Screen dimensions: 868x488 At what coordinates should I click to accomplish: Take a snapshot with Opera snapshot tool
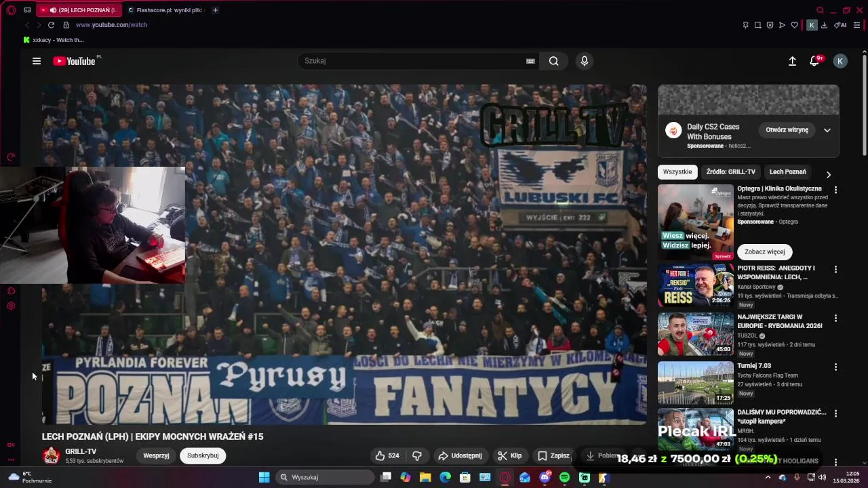click(757, 25)
